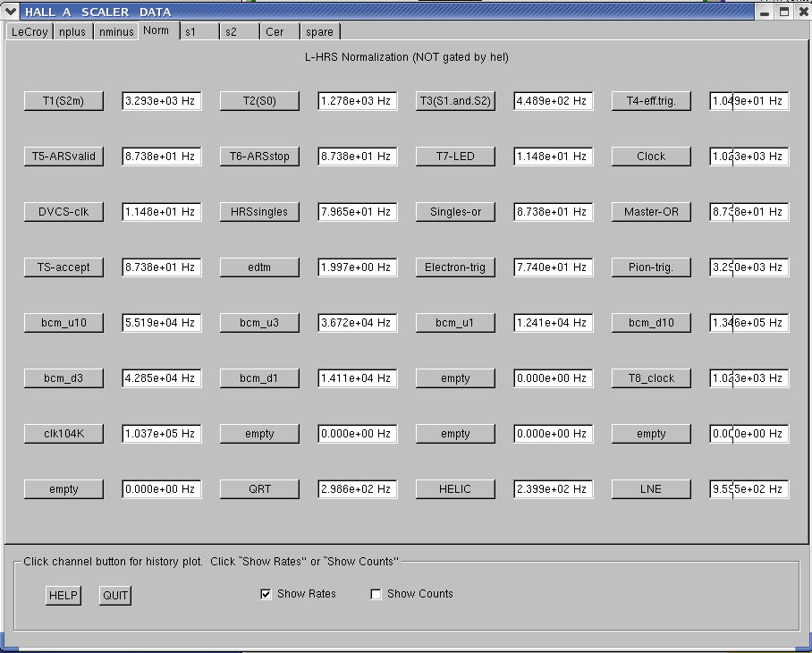The width and height of the screenshot is (812, 653).
Task: Open the s2 tab
Action: [x=240, y=31]
